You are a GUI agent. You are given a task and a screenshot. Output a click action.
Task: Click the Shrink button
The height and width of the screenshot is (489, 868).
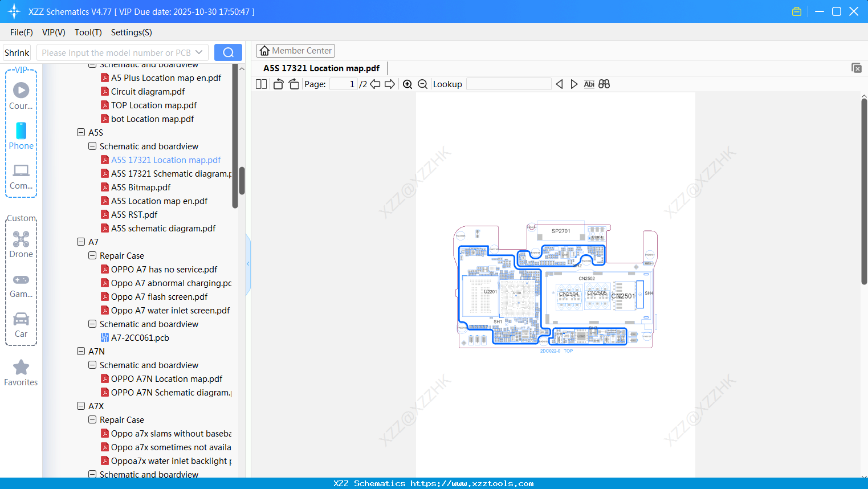pos(16,52)
